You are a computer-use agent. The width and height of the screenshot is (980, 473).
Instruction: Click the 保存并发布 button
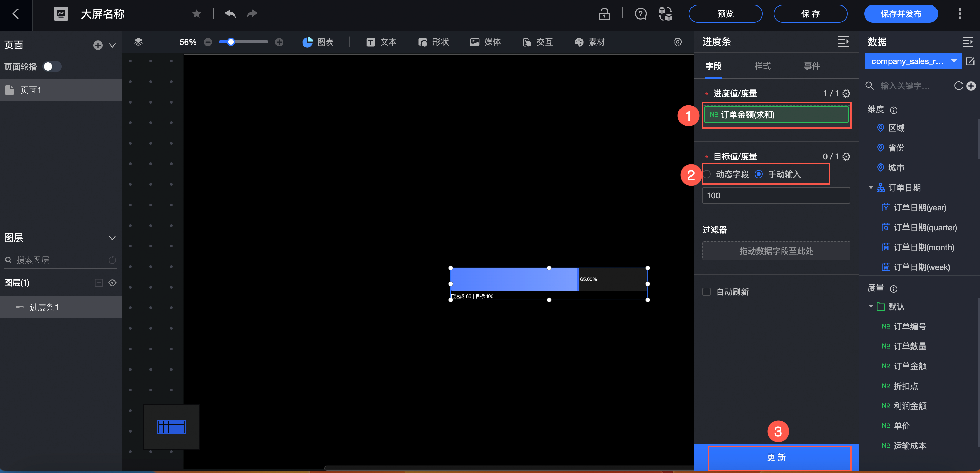tap(901, 14)
